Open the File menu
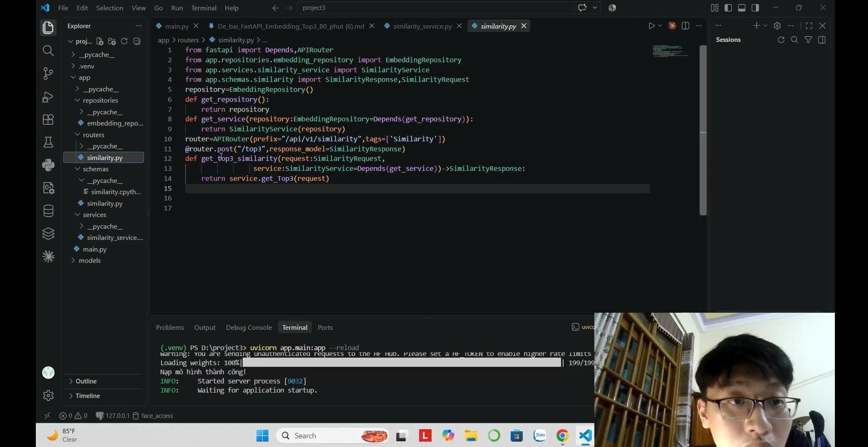The height and width of the screenshot is (447, 868). (x=63, y=8)
